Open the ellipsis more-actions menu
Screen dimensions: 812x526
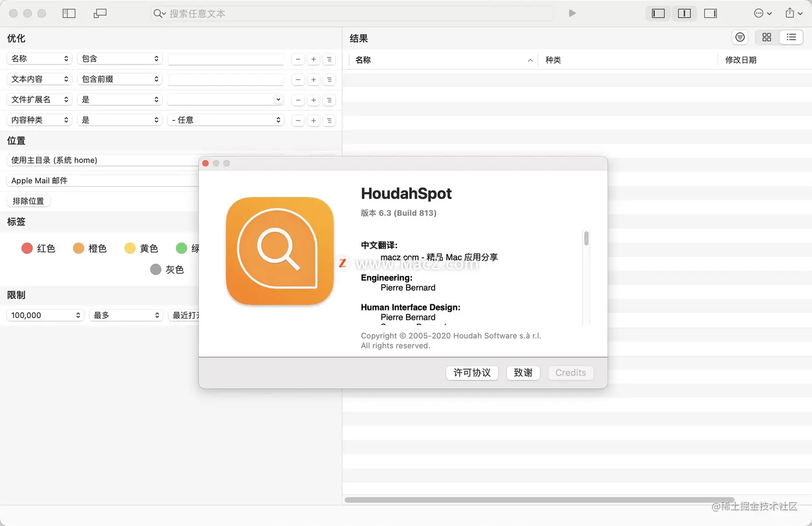click(x=763, y=13)
